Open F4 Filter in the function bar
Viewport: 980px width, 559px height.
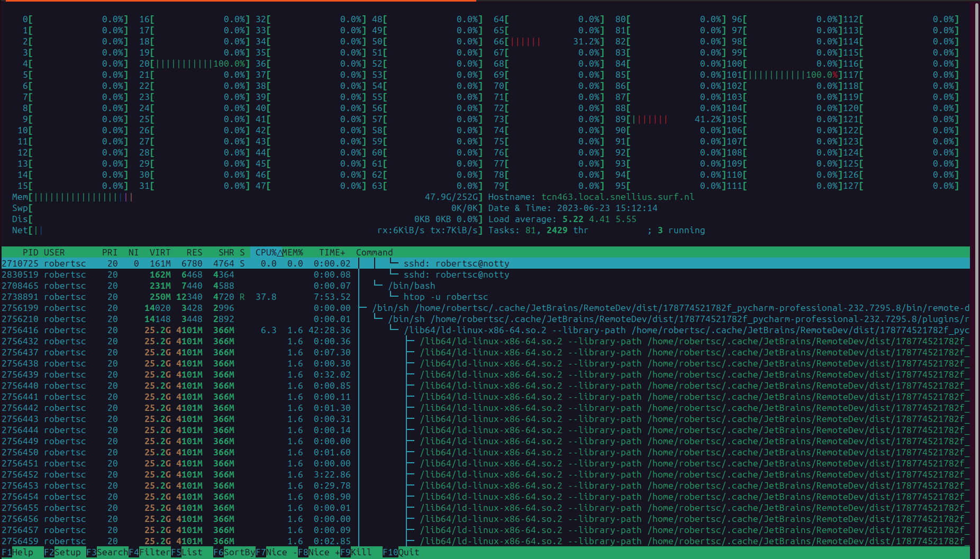(x=150, y=552)
